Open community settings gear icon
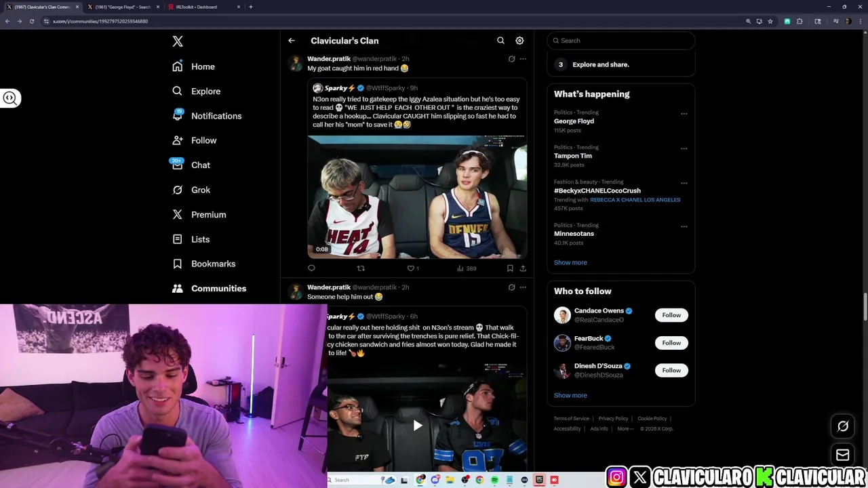 (519, 41)
